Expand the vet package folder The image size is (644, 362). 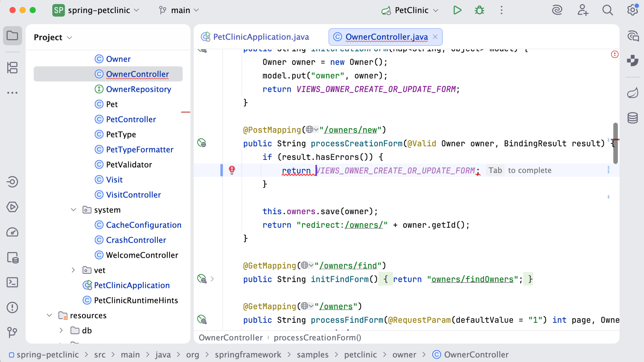coord(73,270)
